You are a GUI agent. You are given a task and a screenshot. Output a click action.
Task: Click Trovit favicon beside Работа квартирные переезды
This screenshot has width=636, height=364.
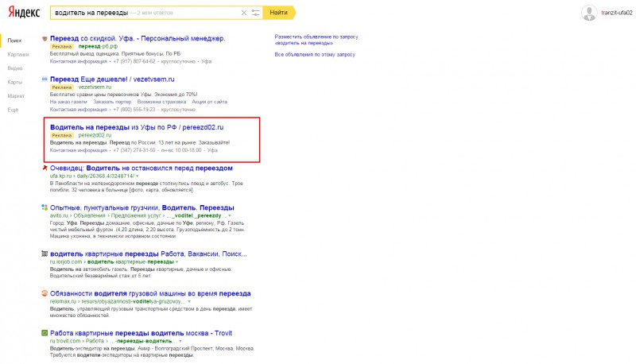pyautogui.click(x=45, y=333)
